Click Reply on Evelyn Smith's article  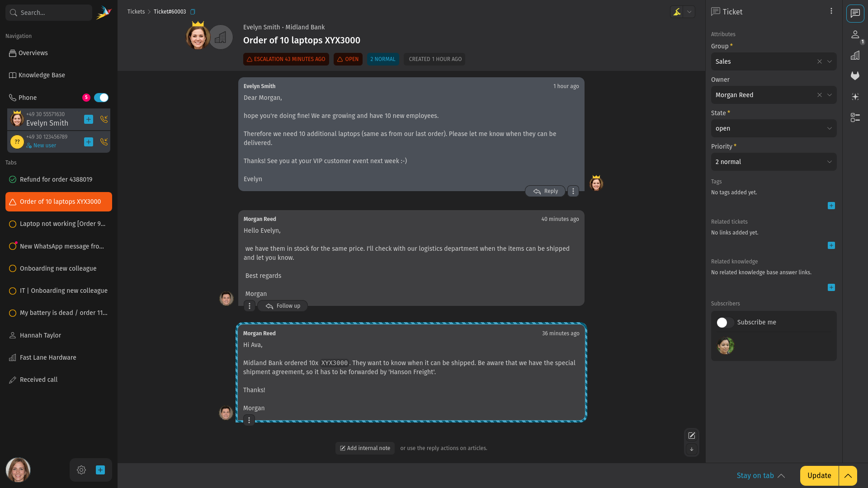545,192
